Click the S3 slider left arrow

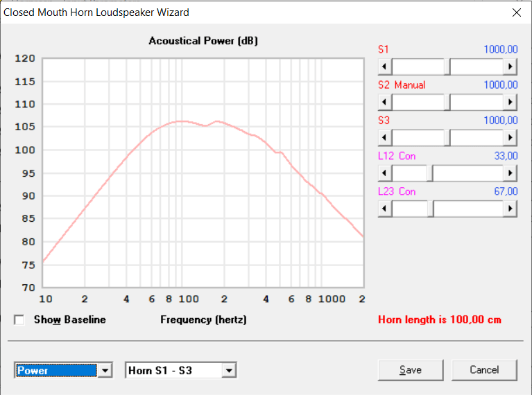(385, 138)
